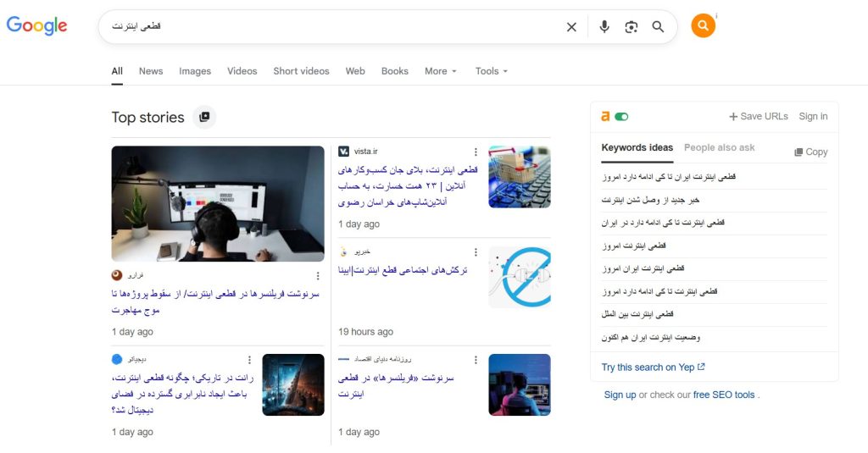The width and height of the screenshot is (868, 453).
Task: Click the copy icon next to Copy
Action: 798,152
